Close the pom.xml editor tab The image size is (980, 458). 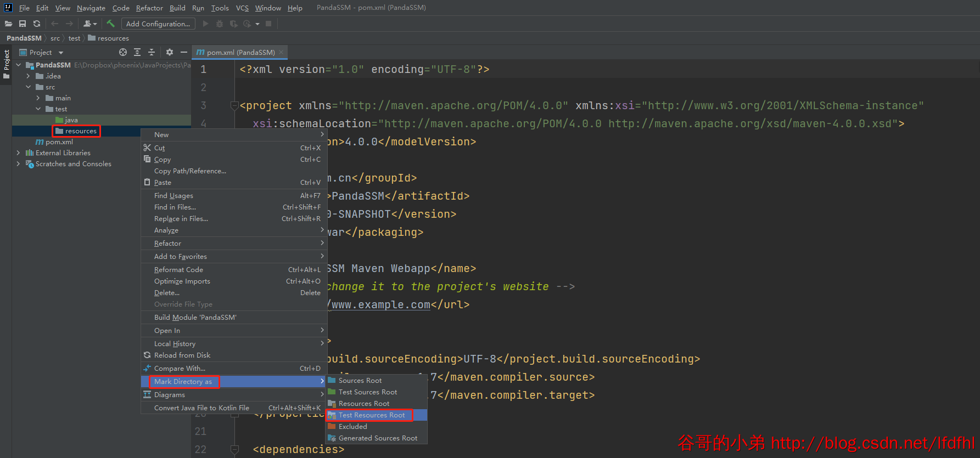point(281,52)
